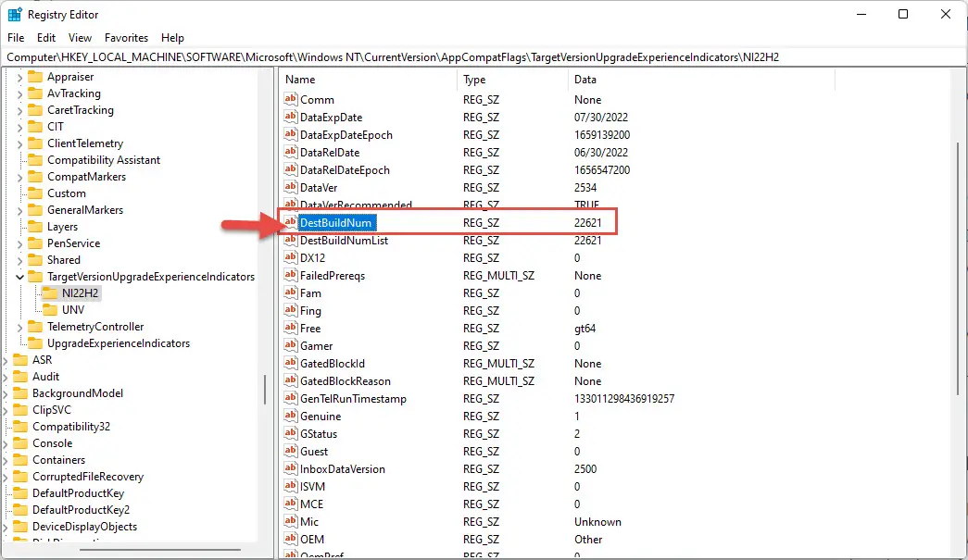Select the Guest value name
968x560 pixels.
coord(314,451)
